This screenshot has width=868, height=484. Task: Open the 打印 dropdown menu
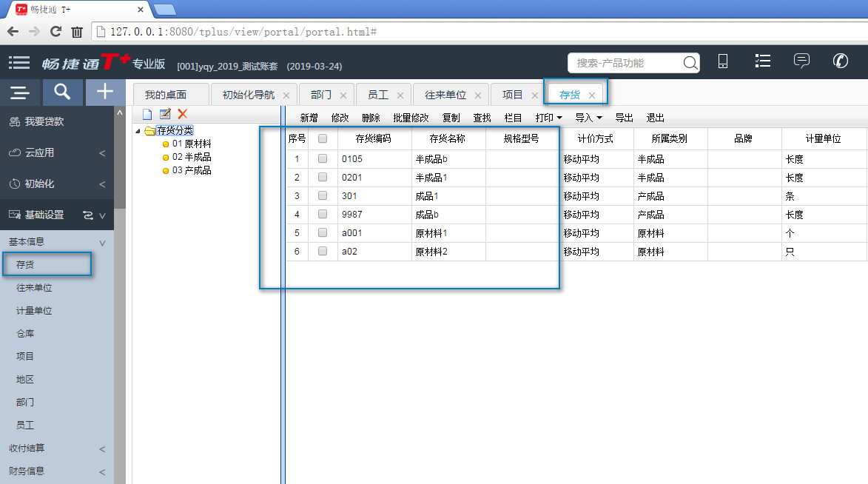click(x=548, y=118)
